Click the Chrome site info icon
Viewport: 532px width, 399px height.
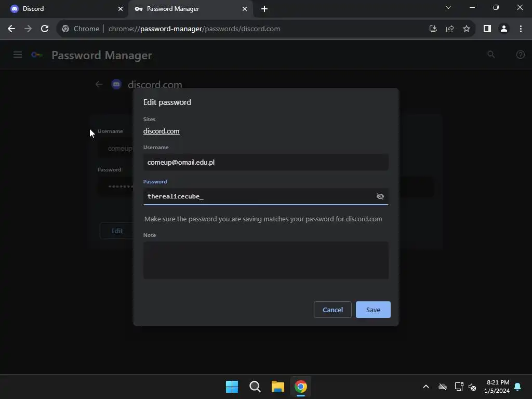[x=65, y=29]
